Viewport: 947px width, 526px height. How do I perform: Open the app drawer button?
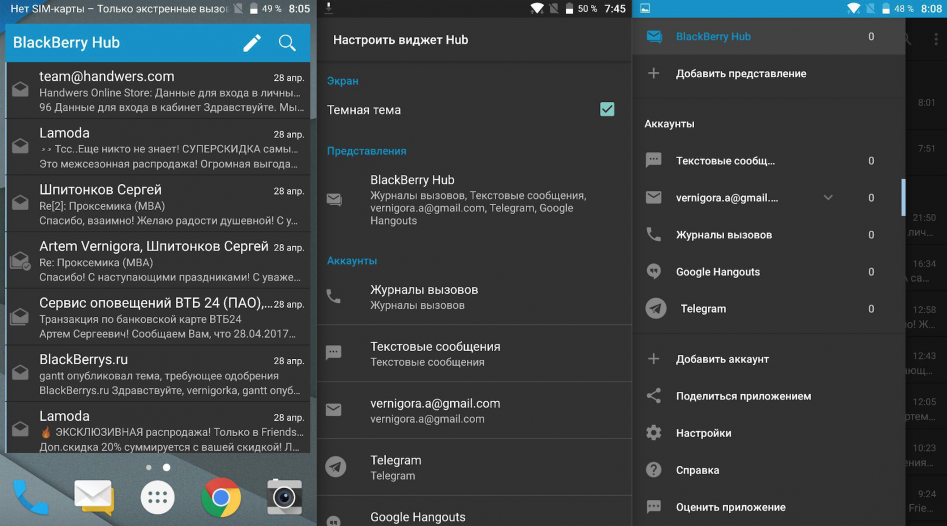158,497
